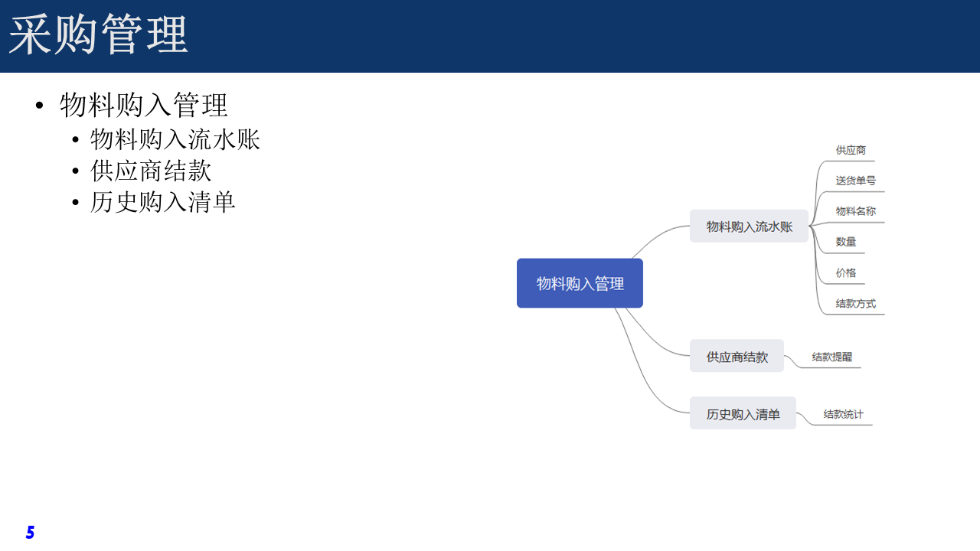Click the bullet dot before 物料购入管理

click(40, 106)
